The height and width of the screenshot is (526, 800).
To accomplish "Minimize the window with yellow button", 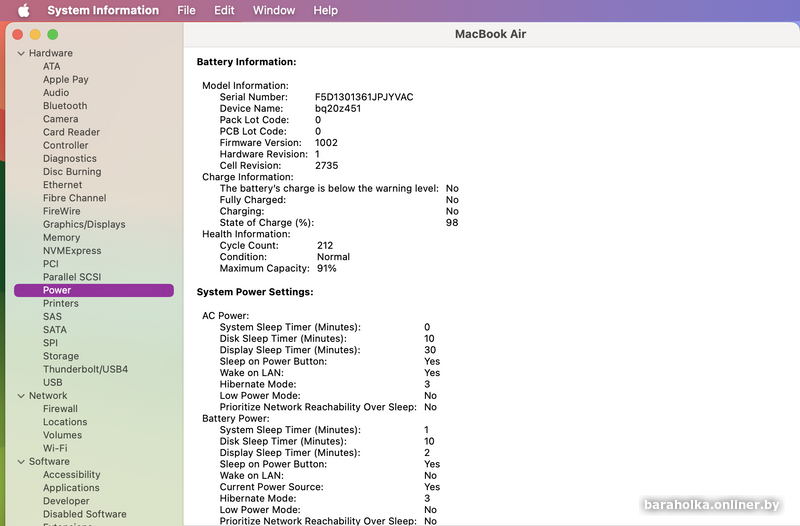I will click(x=35, y=34).
